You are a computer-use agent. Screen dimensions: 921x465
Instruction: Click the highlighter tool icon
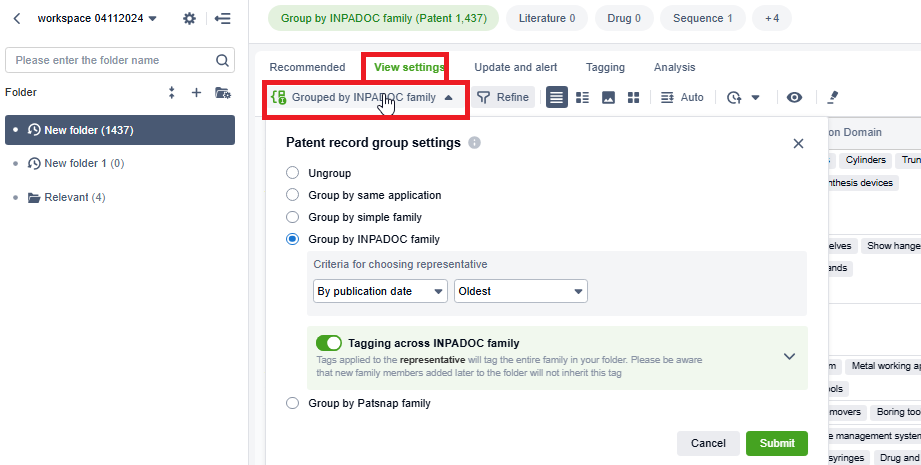click(833, 97)
